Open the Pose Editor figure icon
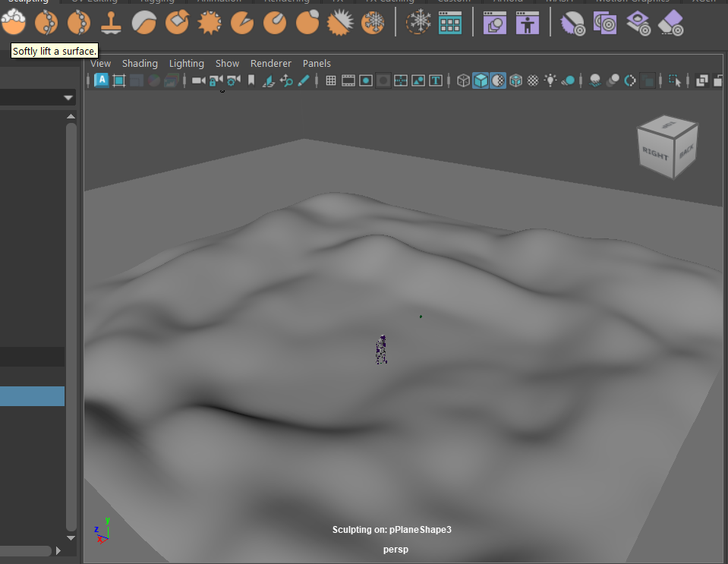Viewport: 728px width, 564px height. pyautogui.click(x=527, y=24)
